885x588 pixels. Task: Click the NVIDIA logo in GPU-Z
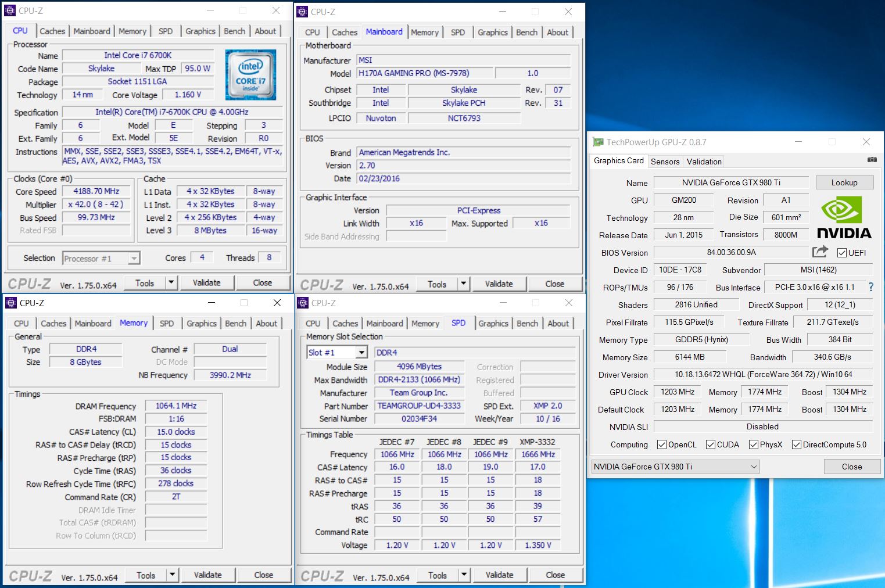(844, 218)
